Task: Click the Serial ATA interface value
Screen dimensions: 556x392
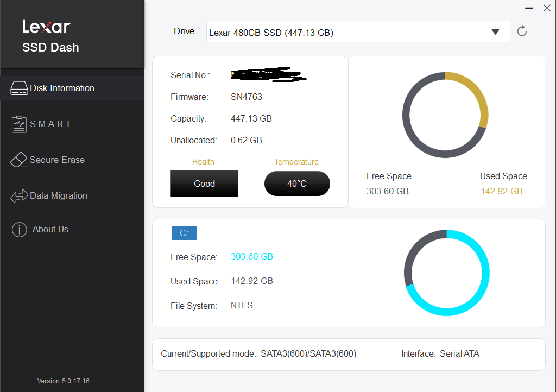Action: (459, 353)
